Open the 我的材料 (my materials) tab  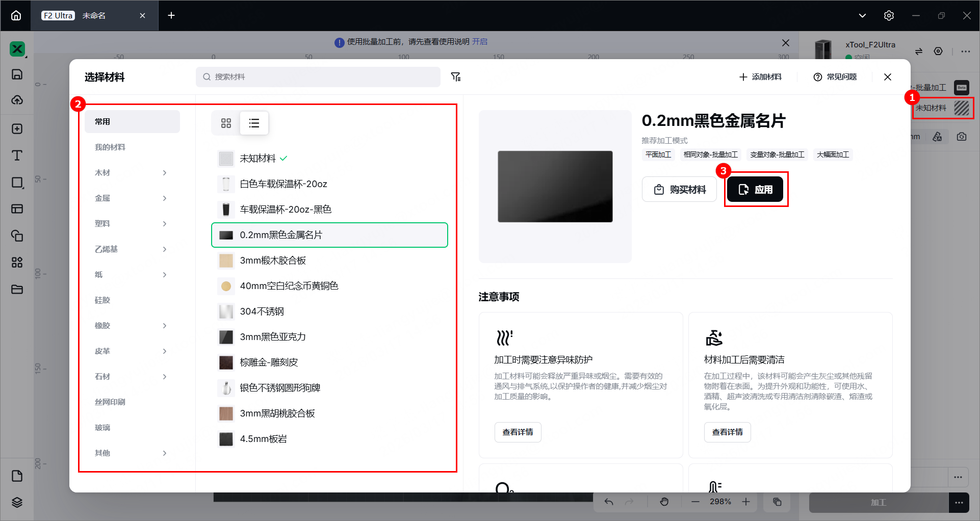click(110, 147)
